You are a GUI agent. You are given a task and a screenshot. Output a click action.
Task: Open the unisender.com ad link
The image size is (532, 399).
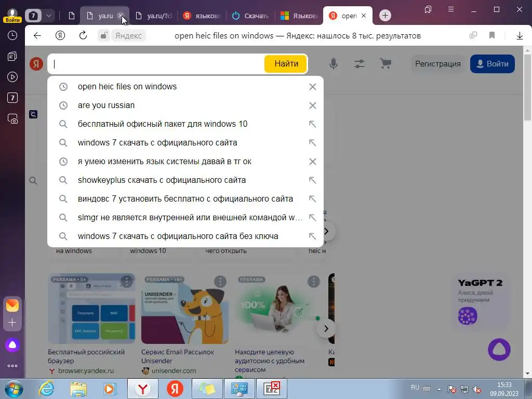click(x=174, y=371)
